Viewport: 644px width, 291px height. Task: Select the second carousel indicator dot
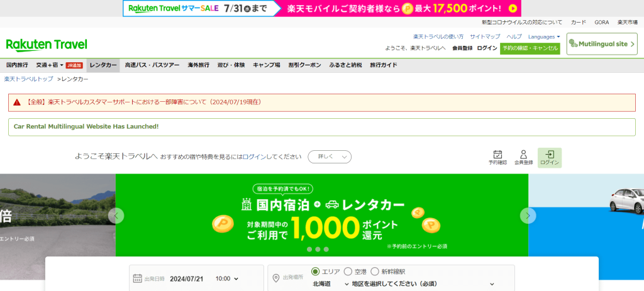318,249
